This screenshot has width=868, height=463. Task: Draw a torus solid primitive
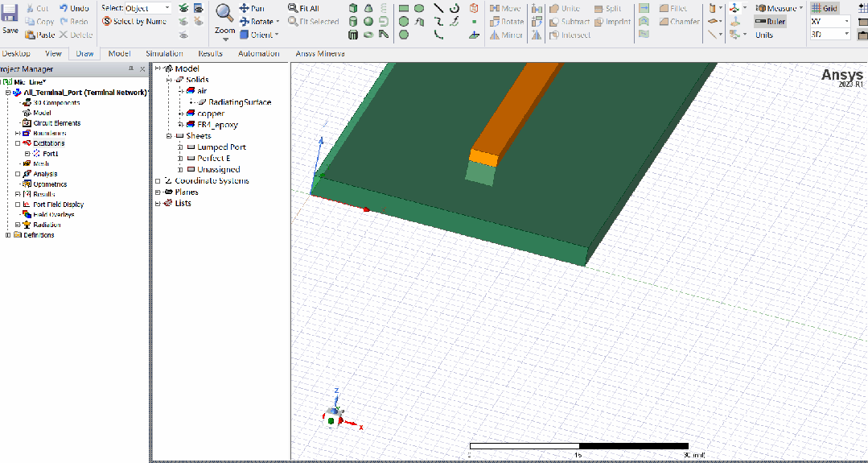[368, 35]
